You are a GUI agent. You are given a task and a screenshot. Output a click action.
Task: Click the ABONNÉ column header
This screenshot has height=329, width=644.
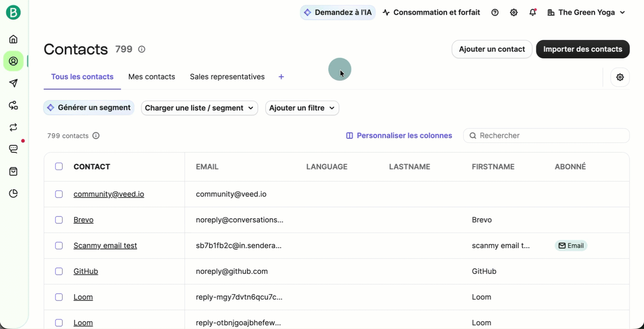point(570,167)
